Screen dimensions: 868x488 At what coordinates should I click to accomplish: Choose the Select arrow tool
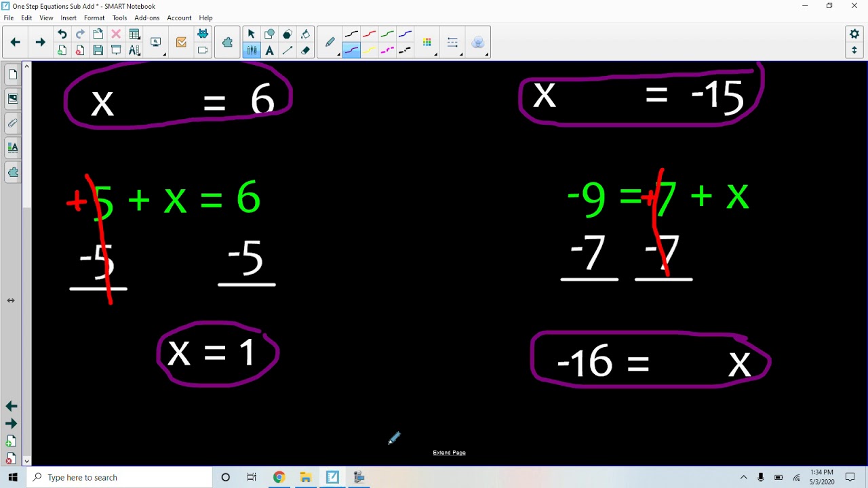click(252, 34)
